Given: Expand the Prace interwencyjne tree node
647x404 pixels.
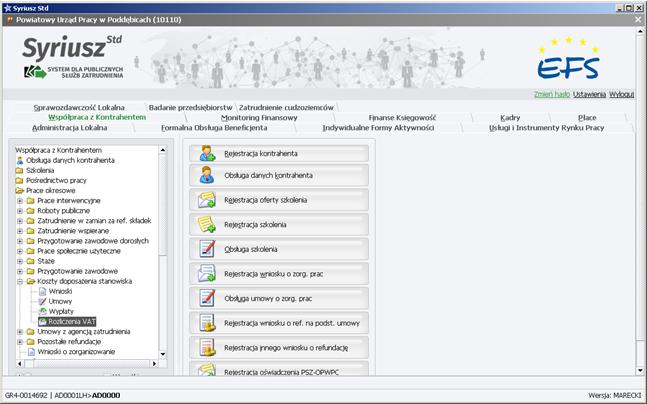Looking at the screenshot, I should point(20,201).
